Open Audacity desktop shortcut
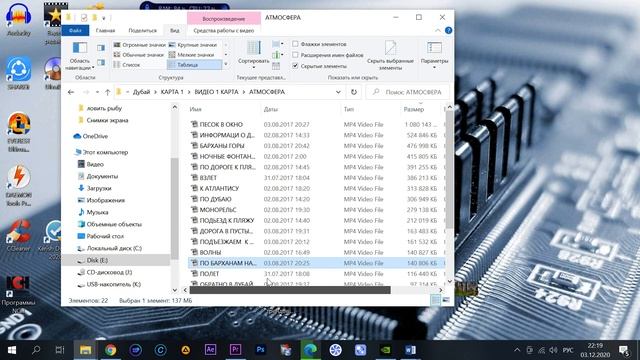The height and width of the screenshot is (360, 640). point(19,20)
